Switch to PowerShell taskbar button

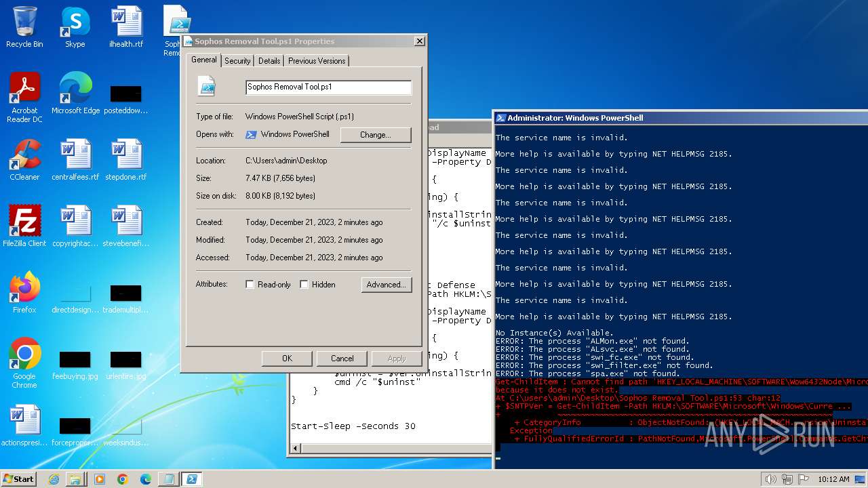tap(191, 479)
